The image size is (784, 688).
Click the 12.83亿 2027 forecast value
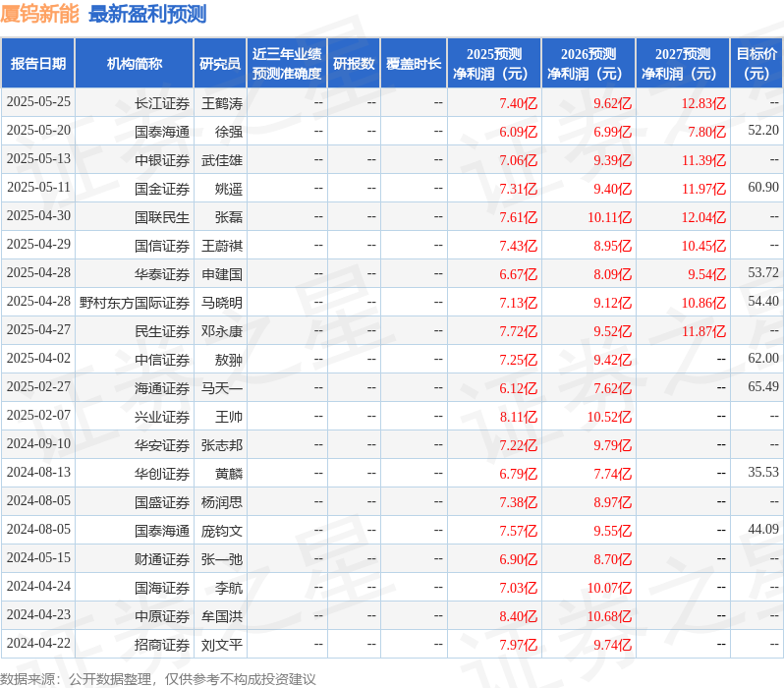pos(703,103)
